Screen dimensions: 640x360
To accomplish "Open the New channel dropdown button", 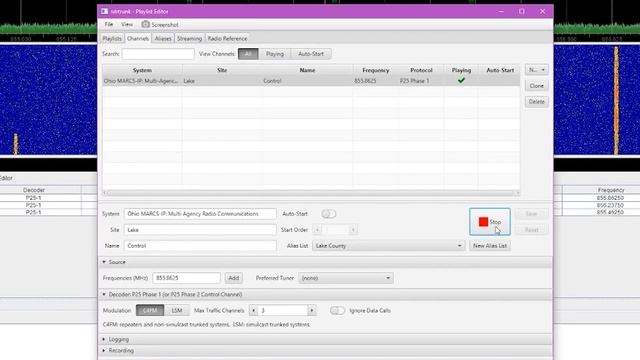I will (x=536, y=70).
